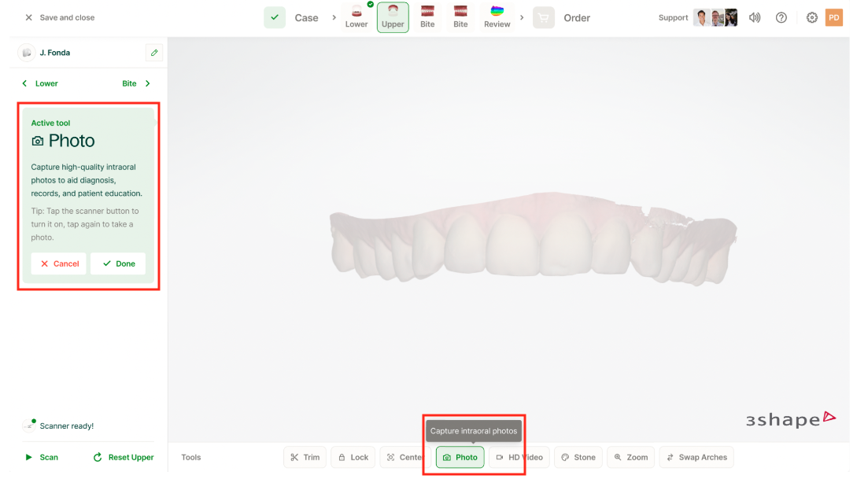Image resolution: width=868 pixels, height=479 pixels.
Task: Open the help question mark icon
Action: (781, 17)
